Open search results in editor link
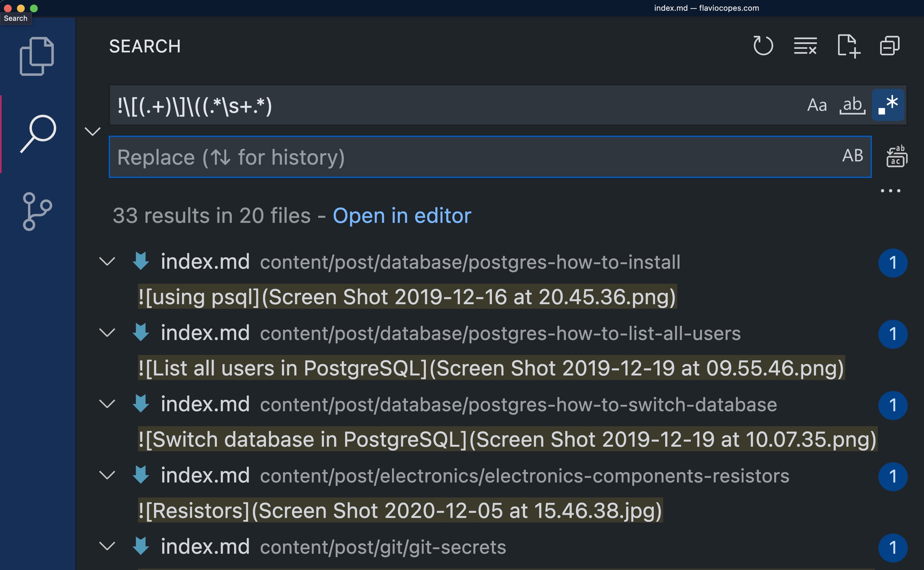Screen dimensions: 924x570 pyautogui.click(x=403, y=214)
